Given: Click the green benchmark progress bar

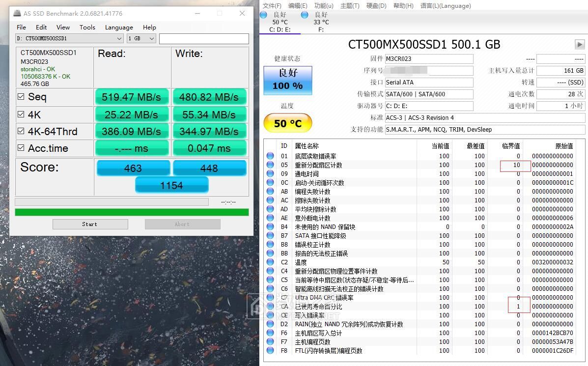Looking at the screenshot, I should [x=132, y=212].
